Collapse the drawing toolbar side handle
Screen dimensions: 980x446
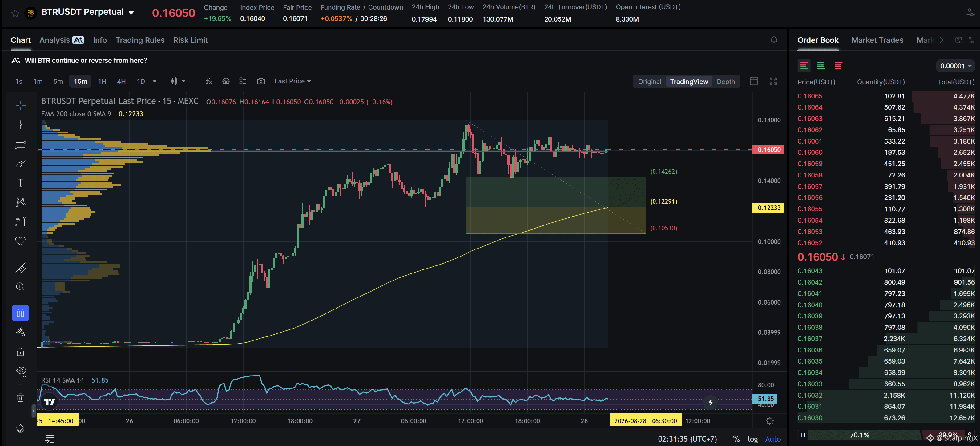click(34, 411)
